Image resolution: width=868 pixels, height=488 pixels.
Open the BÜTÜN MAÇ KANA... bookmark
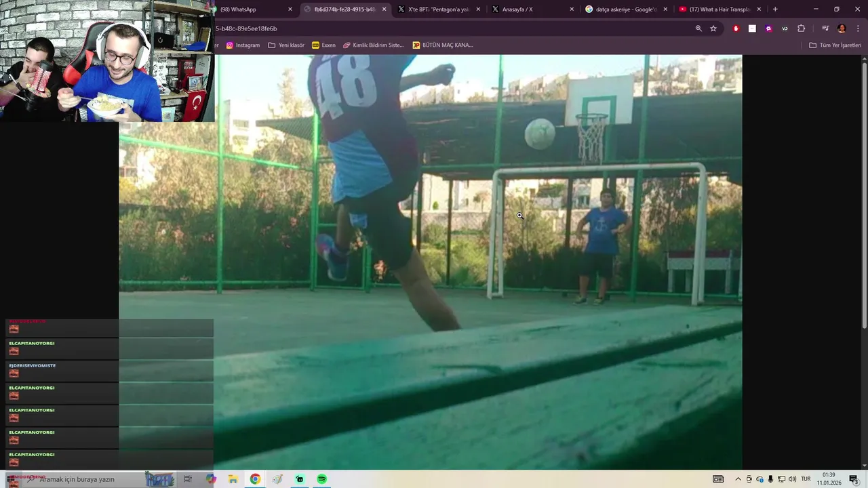coord(443,45)
